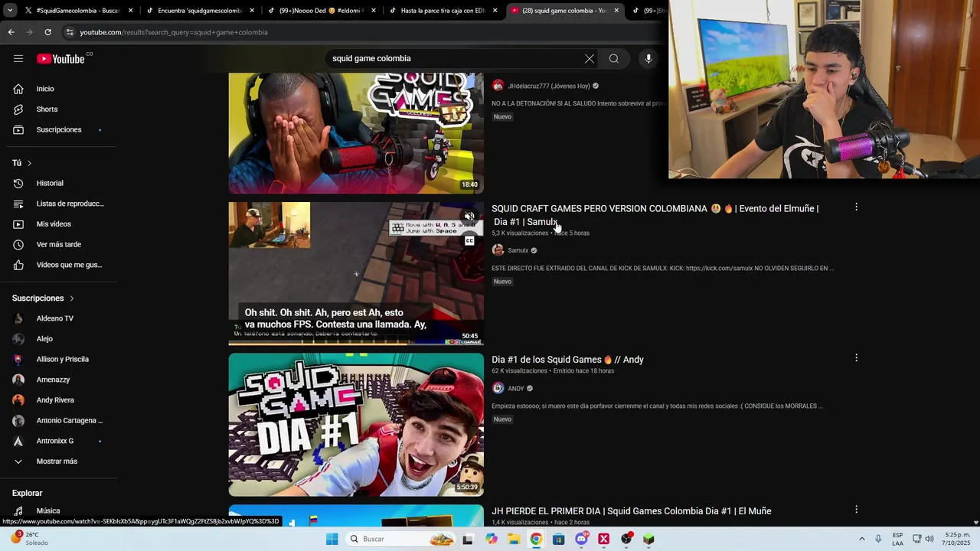Reload the current page

47,32
